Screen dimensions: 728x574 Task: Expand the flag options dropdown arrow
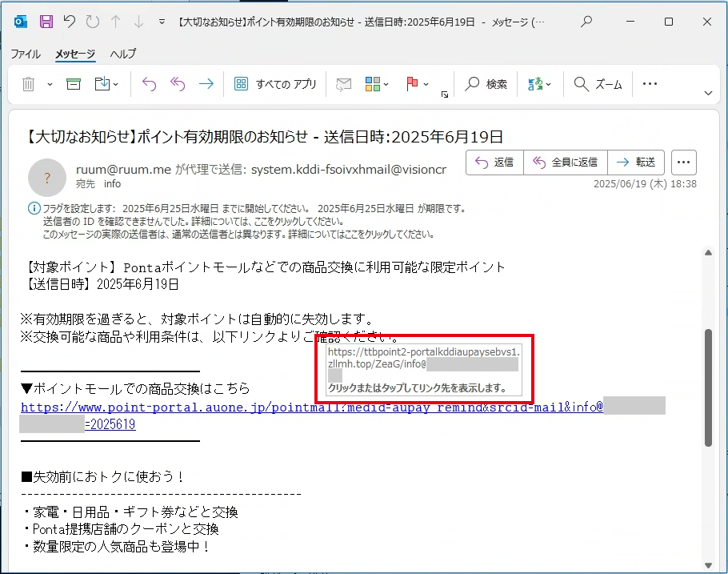pyautogui.click(x=426, y=85)
